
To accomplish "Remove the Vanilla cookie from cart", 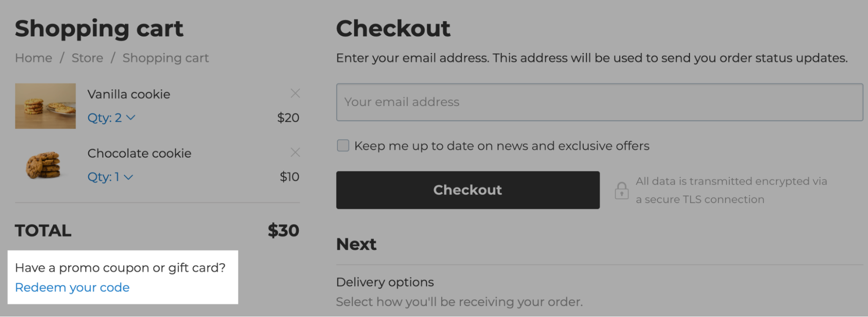I will coord(295,93).
